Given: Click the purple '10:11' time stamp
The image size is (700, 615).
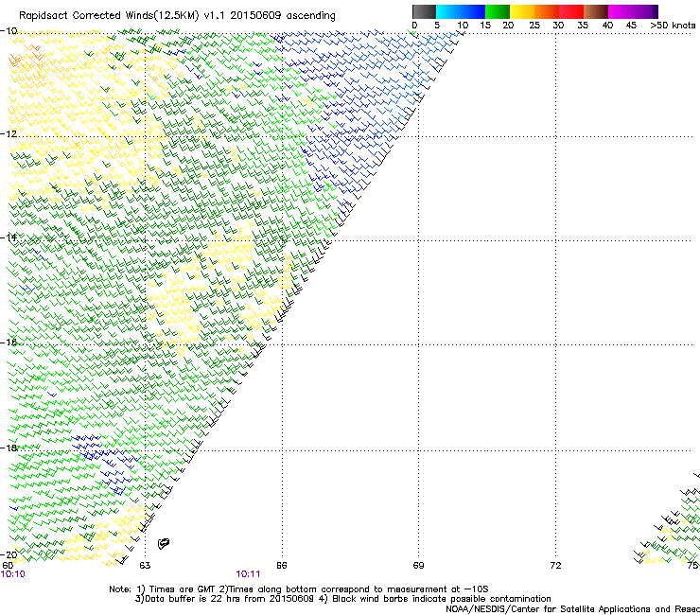Looking at the screenshot, I should click(x=248, y=574).
